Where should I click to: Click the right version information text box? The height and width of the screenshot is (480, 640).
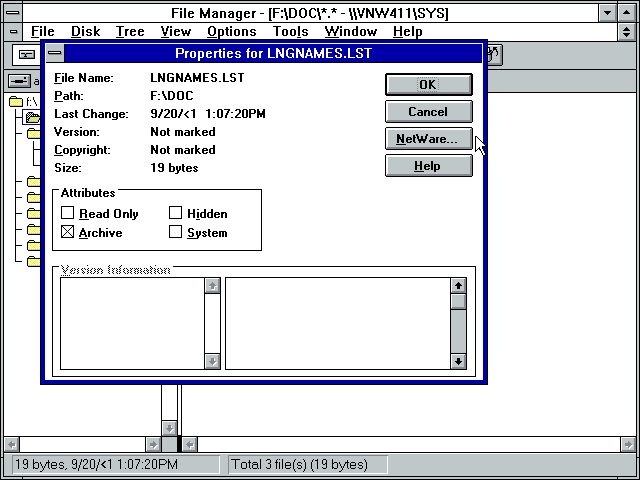pyautogui.click(x=338, y=324)
